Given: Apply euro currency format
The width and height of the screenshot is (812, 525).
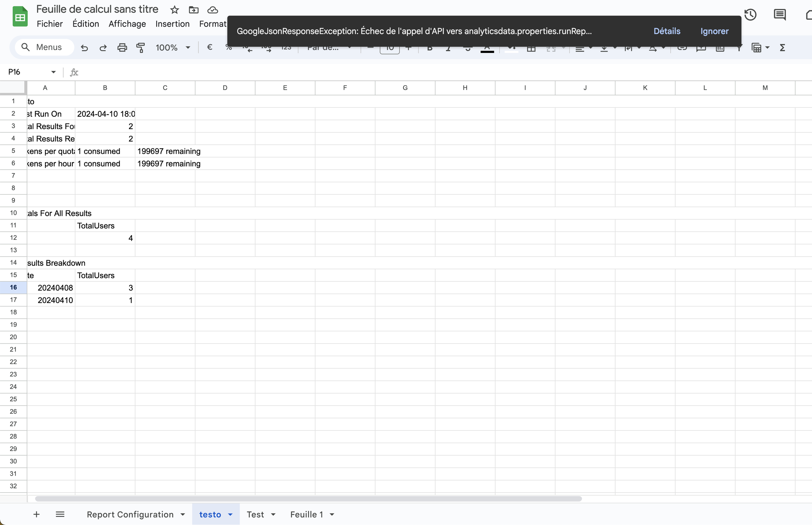Looking at the screenshot, I should coord(209,47).
